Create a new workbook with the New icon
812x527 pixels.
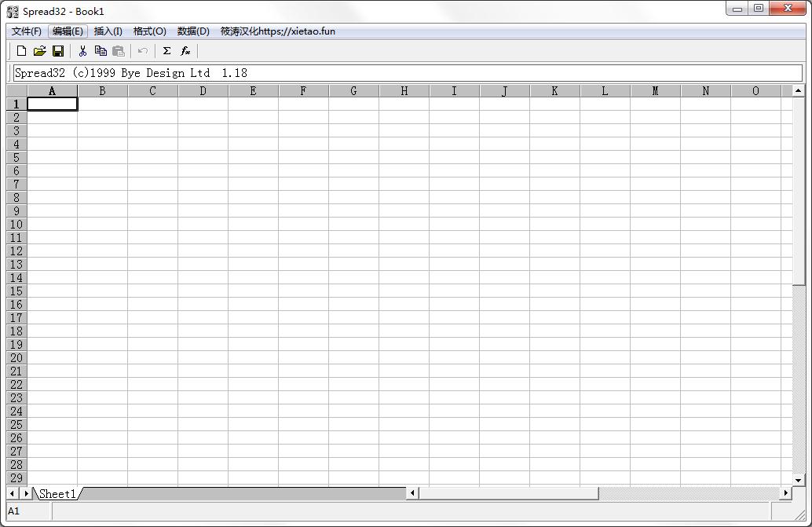pyautogui.click(x=21, y=50)
